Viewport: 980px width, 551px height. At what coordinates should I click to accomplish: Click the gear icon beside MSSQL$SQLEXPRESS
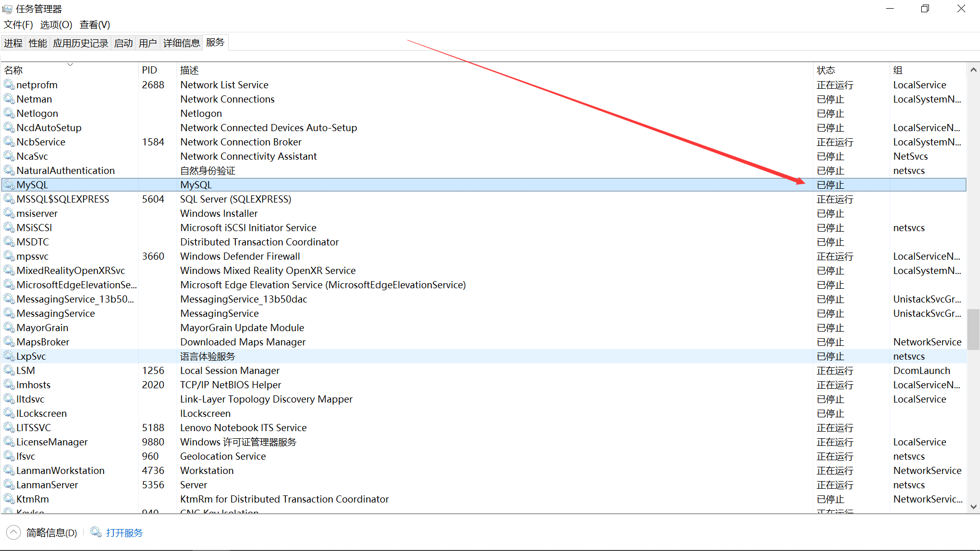click(x=9, y=199)
